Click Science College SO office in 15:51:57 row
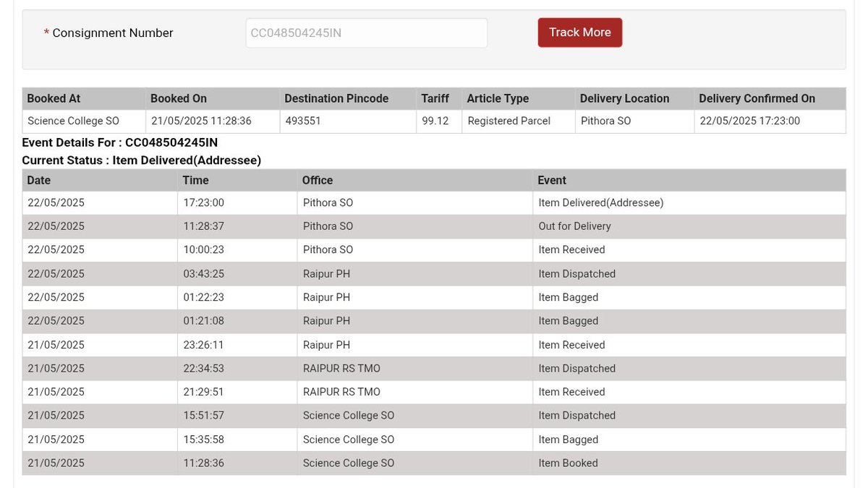The image size is (868, 488). (414, 416)
